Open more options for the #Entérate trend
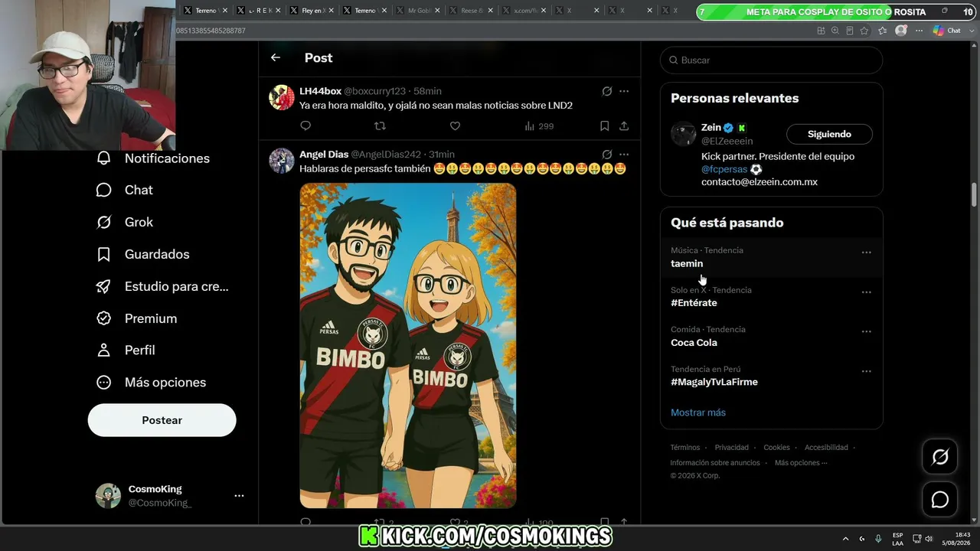The height and width of the screenshot is (551, 980). click(867, 292)
